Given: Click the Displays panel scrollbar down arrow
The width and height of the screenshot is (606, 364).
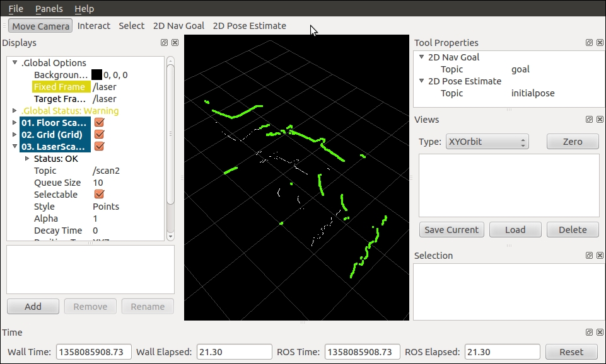Looking at the screenshot, I should (170, 236).
